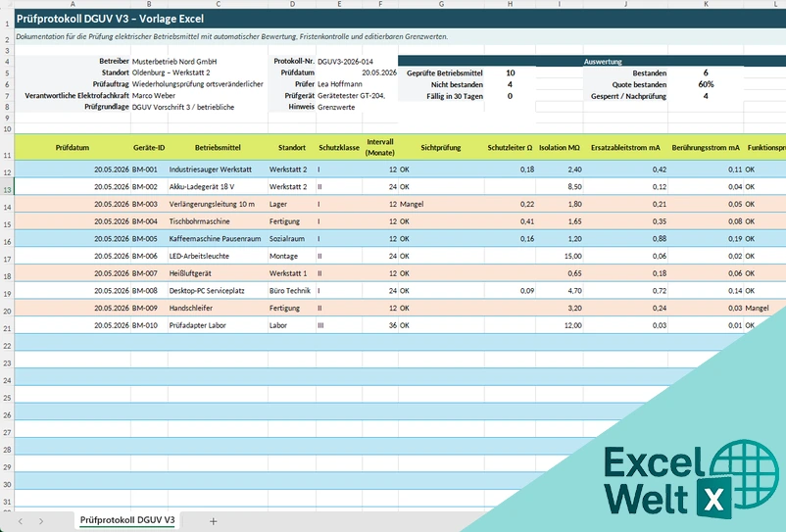Select the interval value 36 for BM-010

point(380,325)
